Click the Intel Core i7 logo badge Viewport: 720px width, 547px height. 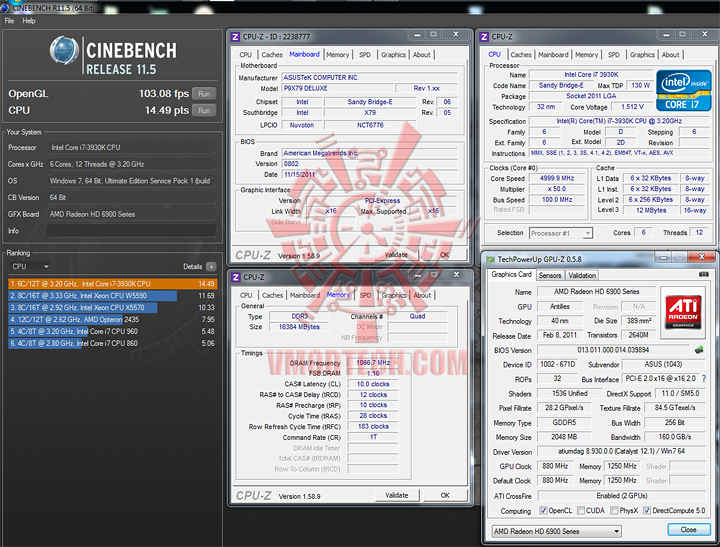click(684, 90)
